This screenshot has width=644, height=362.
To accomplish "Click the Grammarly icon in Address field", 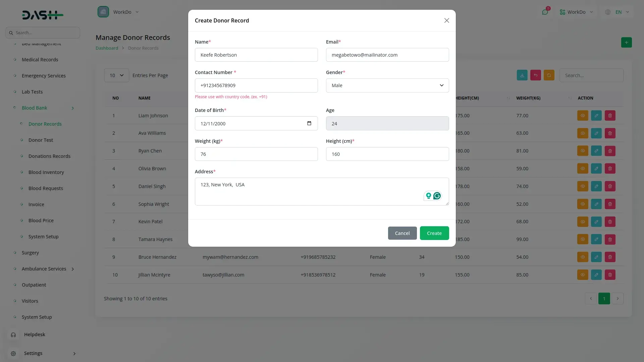I will pyautogui.click(x=437, y=196).
